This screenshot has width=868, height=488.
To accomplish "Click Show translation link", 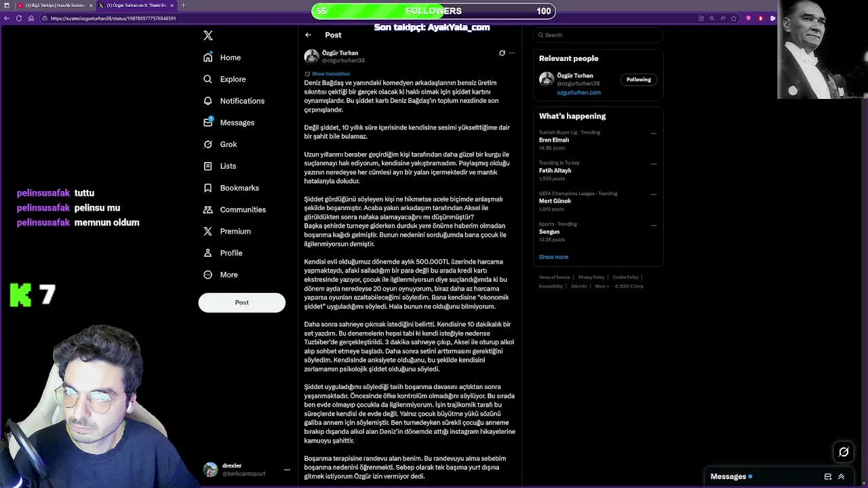I will [331, 74].
